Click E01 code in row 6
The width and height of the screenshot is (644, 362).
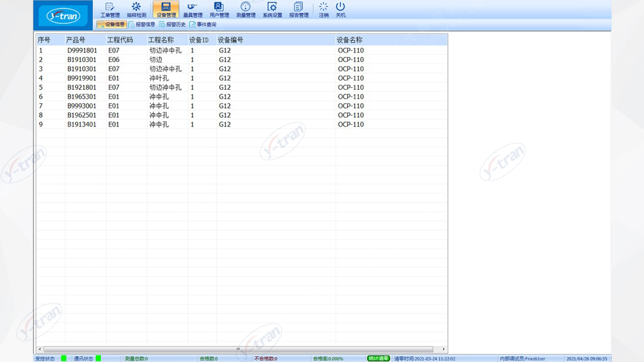pos(114,96)
